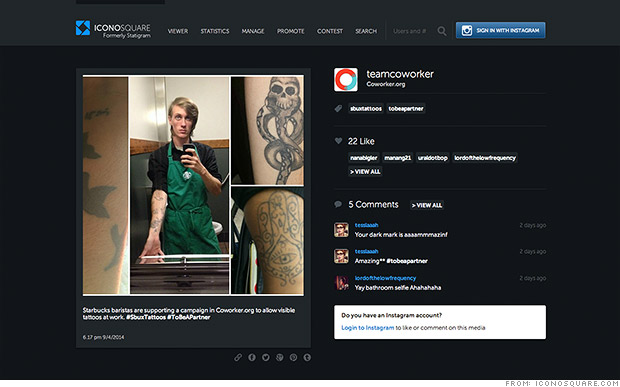The image size is (620, 387).
Task: Expand View All under likes
Action: click(x=365, y=172)
